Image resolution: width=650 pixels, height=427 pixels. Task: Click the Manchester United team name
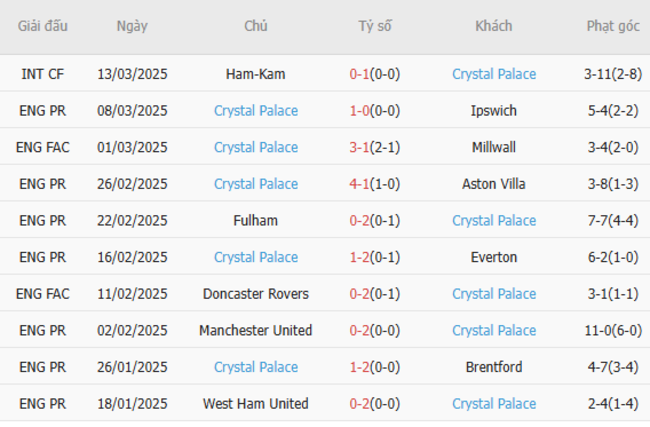tap(256, 330)
